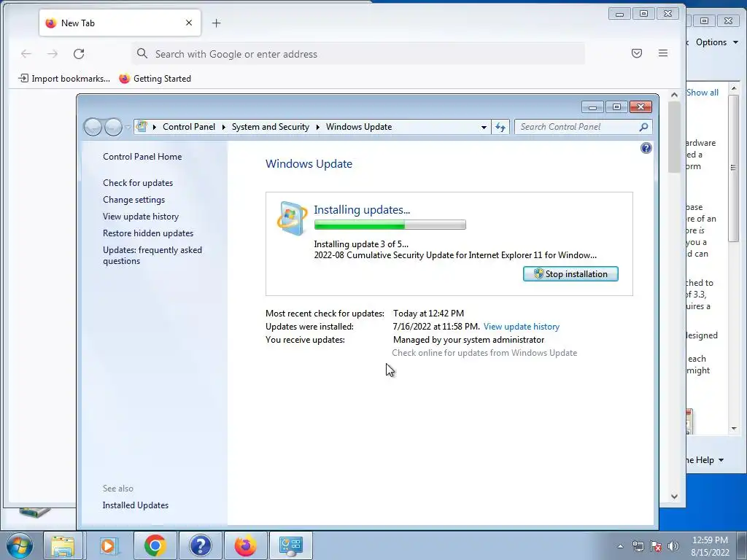
Task: Click the Pocket icon in the Firefox toolbar
Action: (636, 53)
